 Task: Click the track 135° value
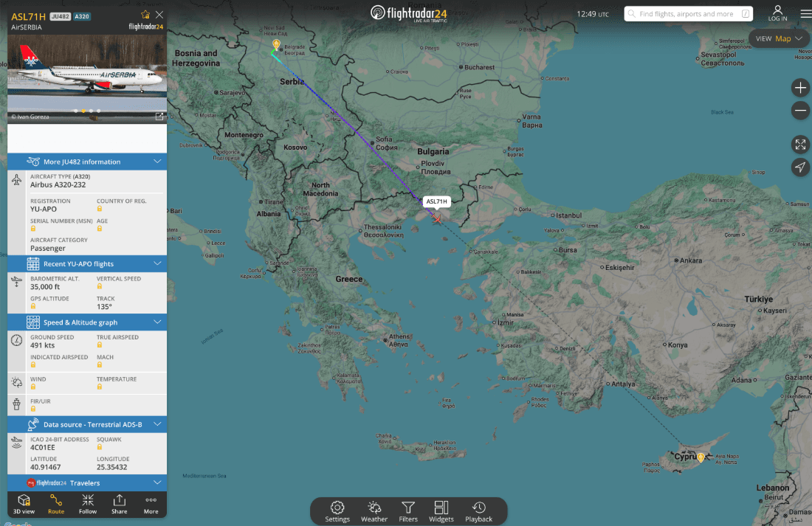click(x=104, y=306)
